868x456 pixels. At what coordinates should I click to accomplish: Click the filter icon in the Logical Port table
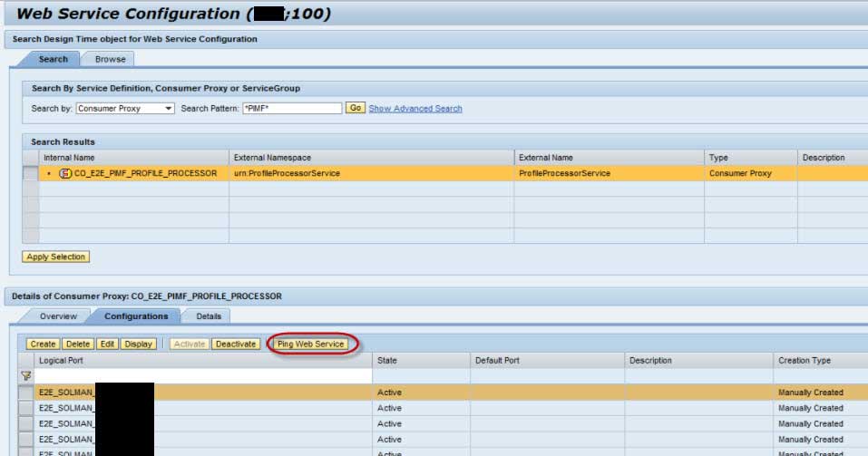[x=26, y=375]
